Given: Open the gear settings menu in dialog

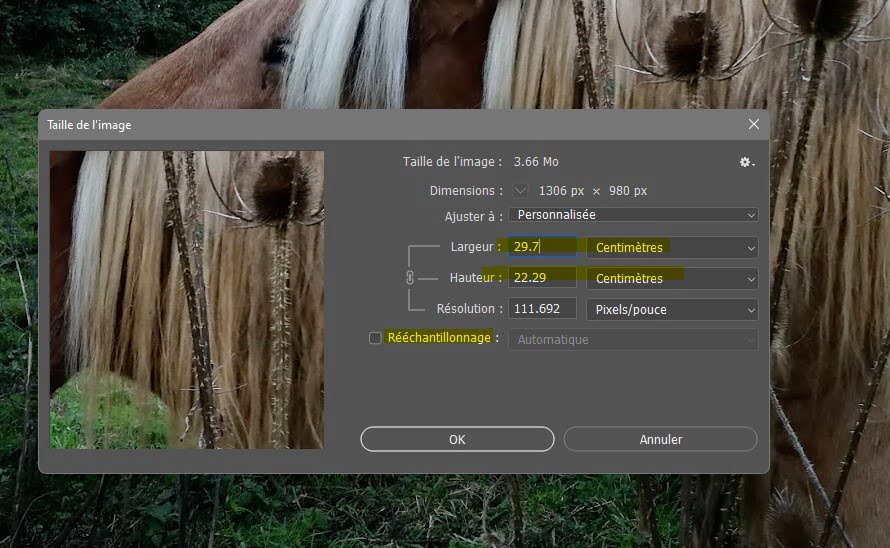Looking at the screenshot, I should pos(746,162).
